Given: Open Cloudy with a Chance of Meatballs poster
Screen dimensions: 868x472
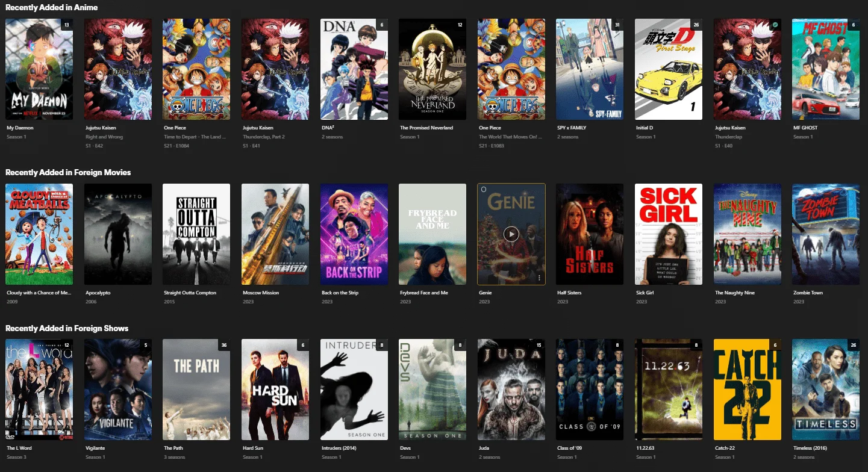Looking at the screenshot, I should 39,234.
